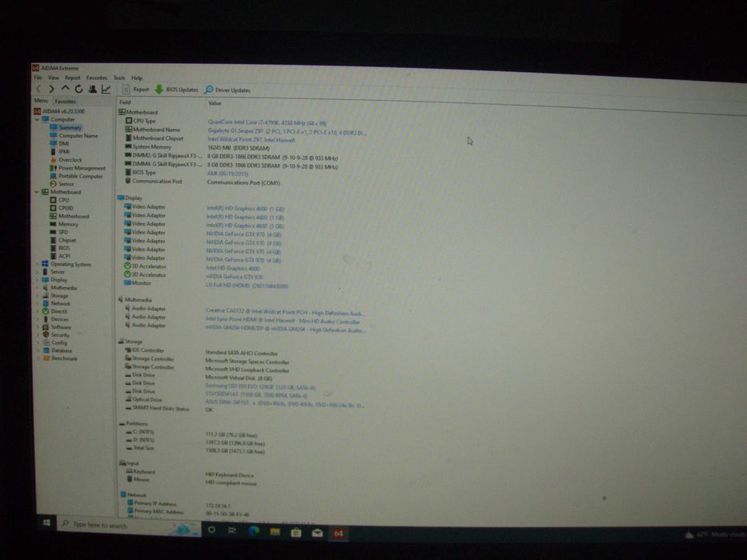Screen dimensions: 747x560
Task: Expand the Storage tree node in the sidebar
Action: (x=38, y=296)
